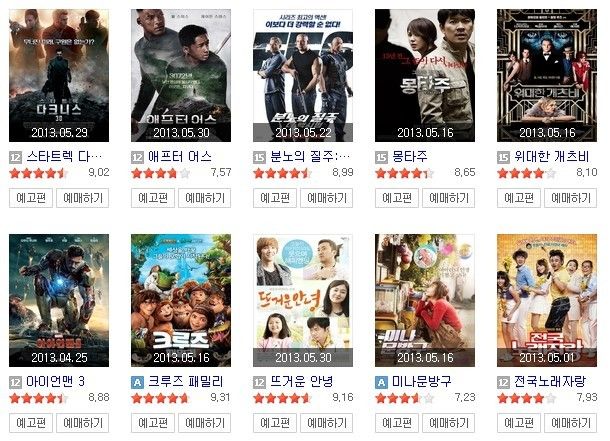Open the 예고편 trailer for 스타트렉 다크니스
Viewport: 610px width, 441px height.
coord(31,198)
